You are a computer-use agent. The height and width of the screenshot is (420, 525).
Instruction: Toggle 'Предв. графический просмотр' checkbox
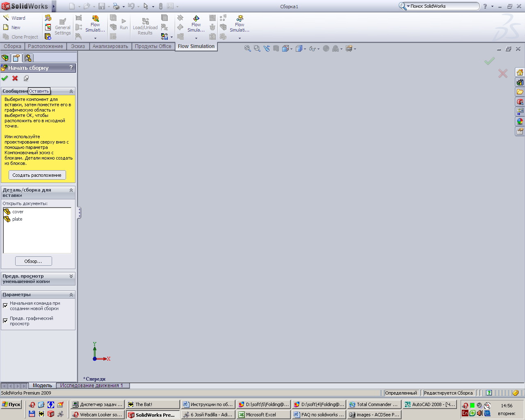(x=5, y=321)
